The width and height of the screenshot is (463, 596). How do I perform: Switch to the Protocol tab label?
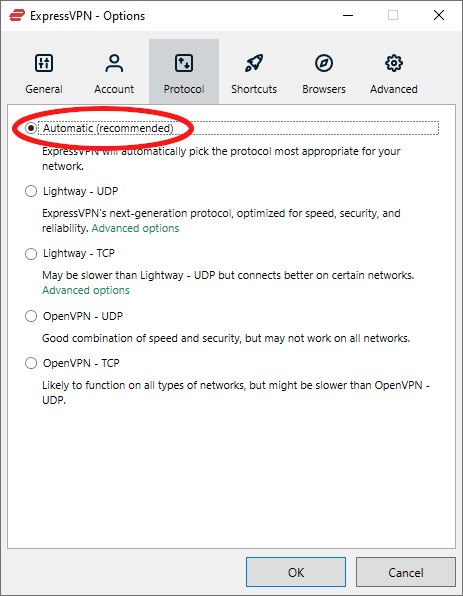coord(184,89)
